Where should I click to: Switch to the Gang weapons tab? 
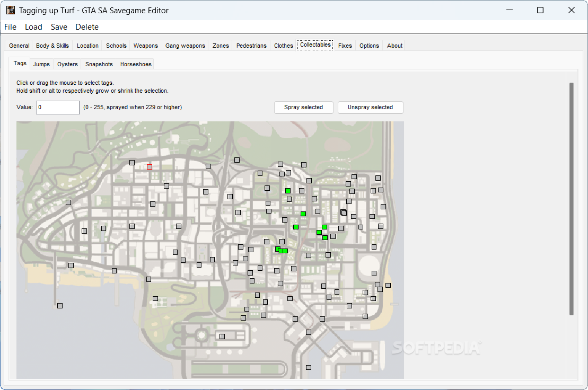(185, 46)
